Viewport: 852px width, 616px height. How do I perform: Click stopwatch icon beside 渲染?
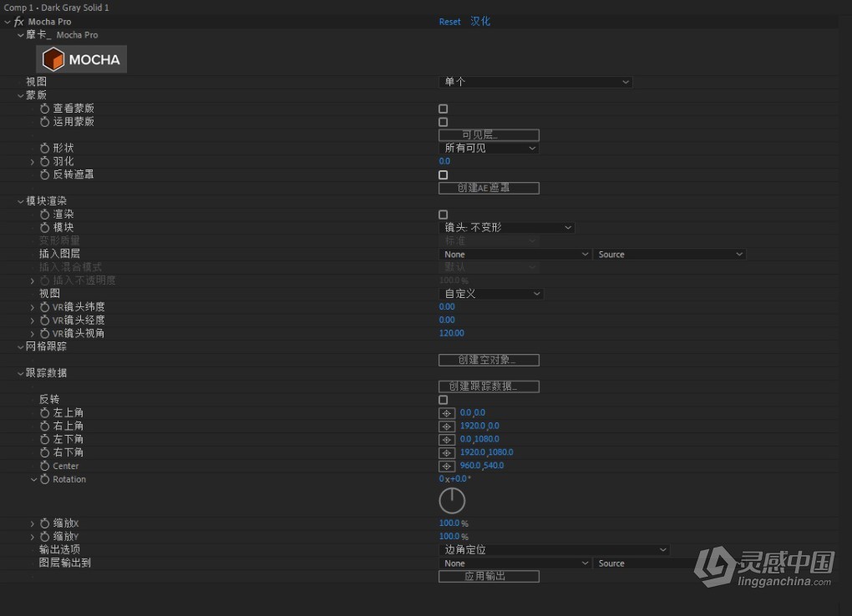point(44,214)
